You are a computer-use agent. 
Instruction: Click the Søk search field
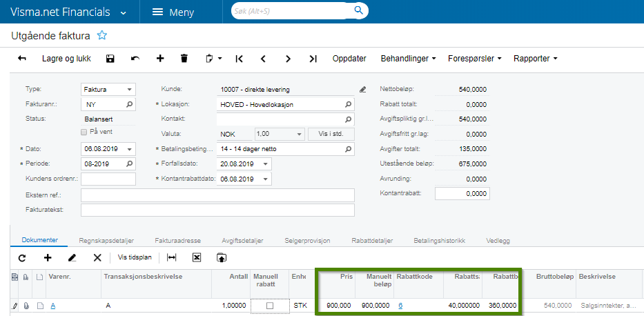(x=293, y=11)
